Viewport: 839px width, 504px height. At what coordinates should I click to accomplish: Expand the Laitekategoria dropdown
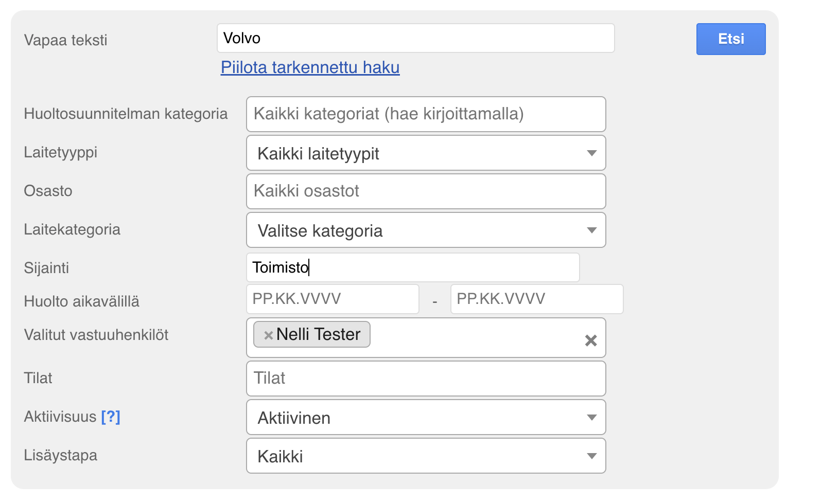[425, 230]
